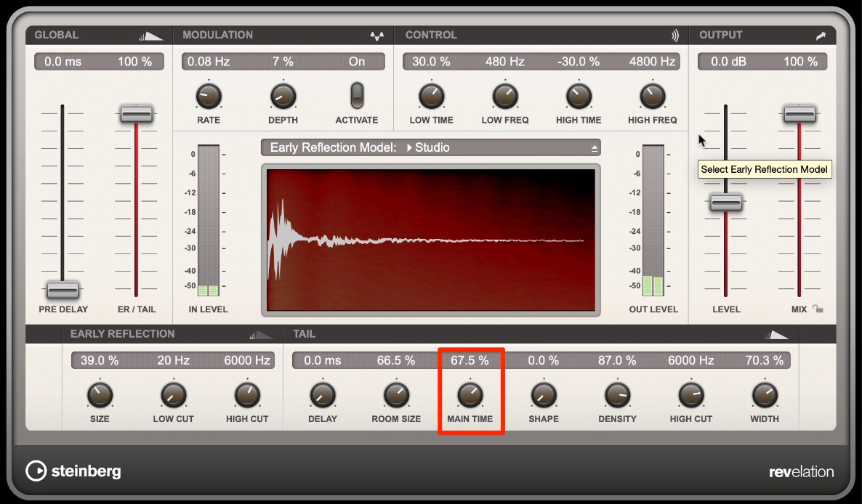Open the Early Reflection Model dropdown
862x504 pixels.
point(430,147)
